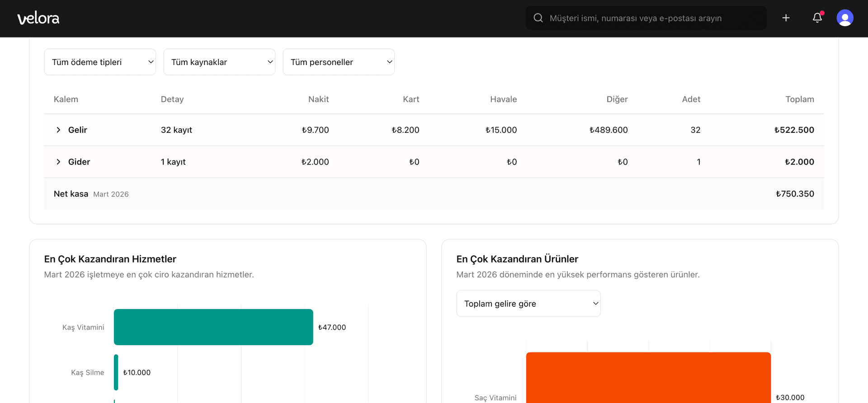Open the Tüm personeller dropdown
This screenshot has height=403, width=868.
[339, 62]
